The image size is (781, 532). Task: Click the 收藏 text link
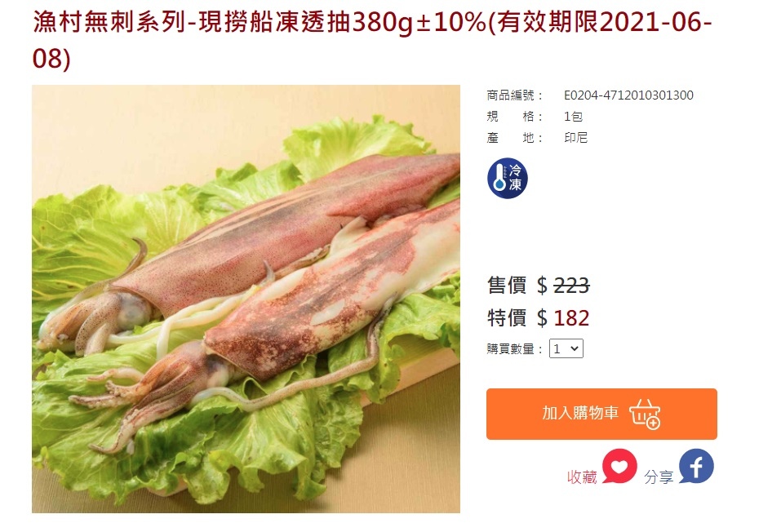coord(582,477)
